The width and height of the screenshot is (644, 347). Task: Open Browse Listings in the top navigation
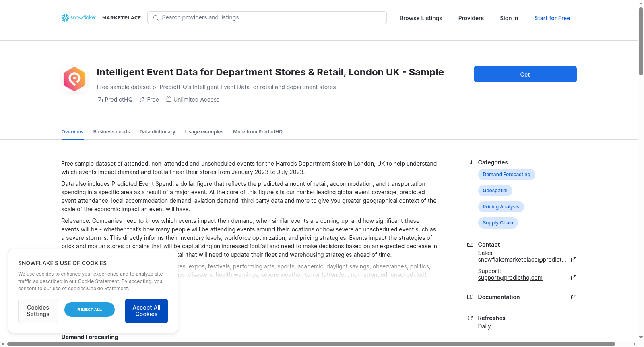point(421,18)
